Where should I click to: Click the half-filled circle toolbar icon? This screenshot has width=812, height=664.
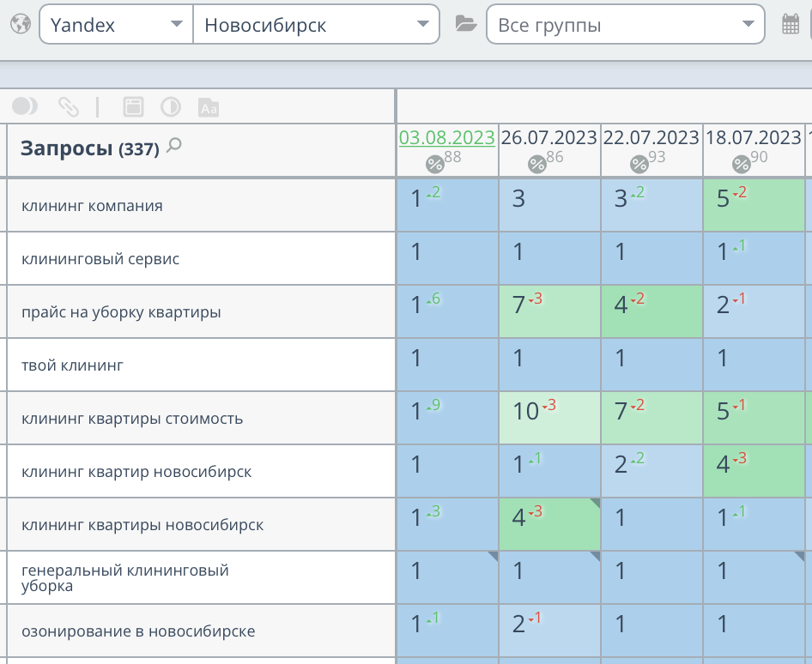pos(27,106)
